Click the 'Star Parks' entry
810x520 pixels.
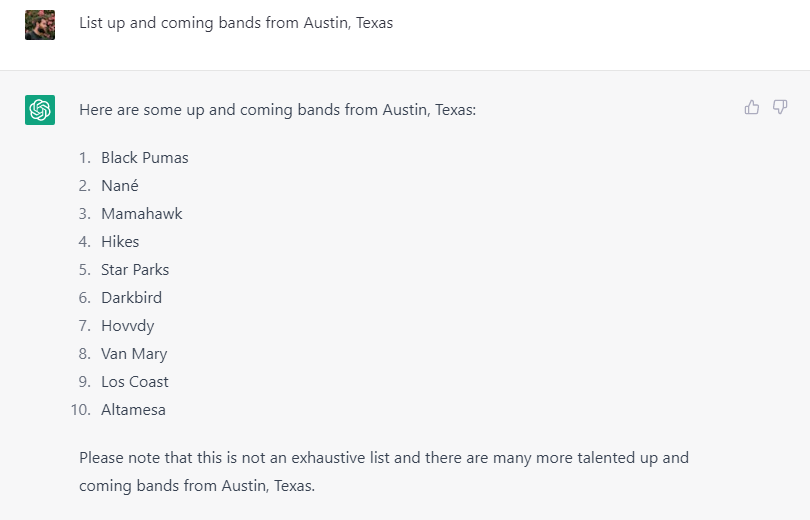click(x=135, y=270)
